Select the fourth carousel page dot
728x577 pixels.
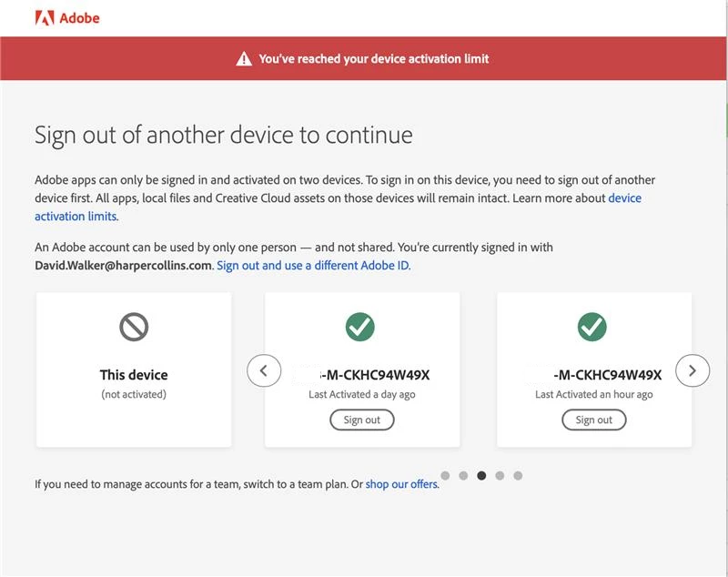click(500, 475)
